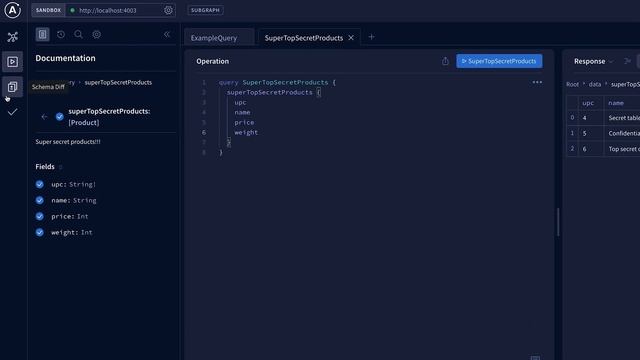Click the SANDBOX label
The height and width of the screenshot is (360, 640).
tap(48, 10)
